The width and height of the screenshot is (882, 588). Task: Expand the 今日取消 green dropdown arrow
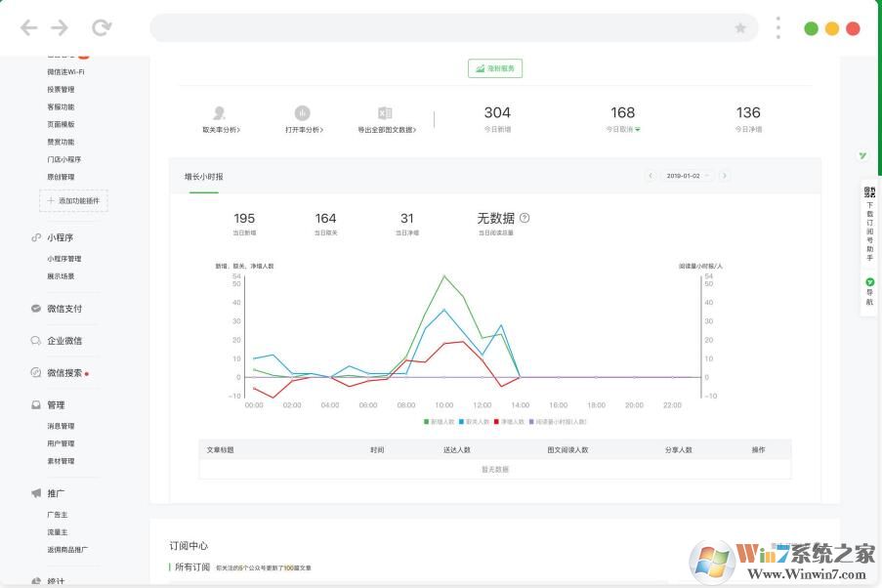[638, 129]
